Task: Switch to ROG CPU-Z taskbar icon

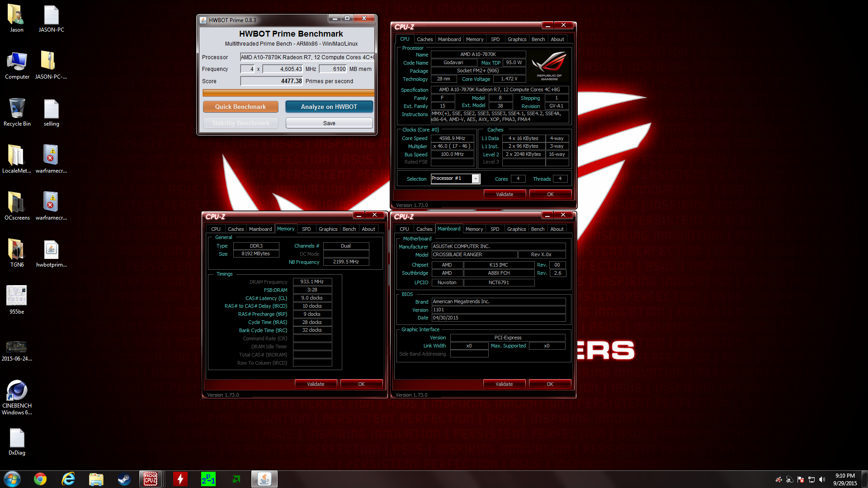Action: tap(151, 479)
